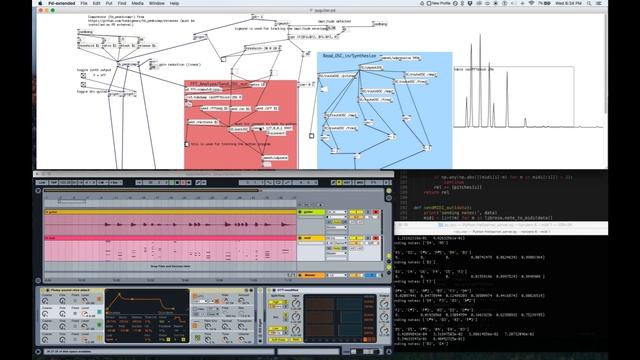The width and height of the screenshot is (640, 360).
Task: Adjust top Output knob of OTT device
Action: tap(384, 303)
